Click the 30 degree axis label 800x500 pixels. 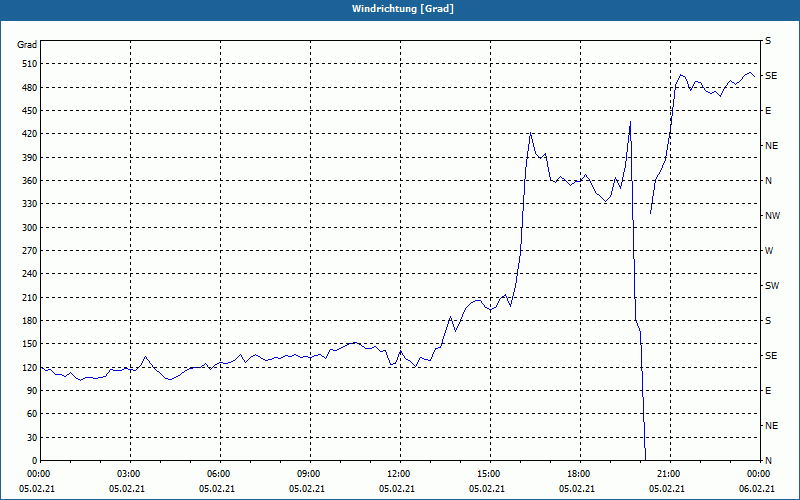32,437
